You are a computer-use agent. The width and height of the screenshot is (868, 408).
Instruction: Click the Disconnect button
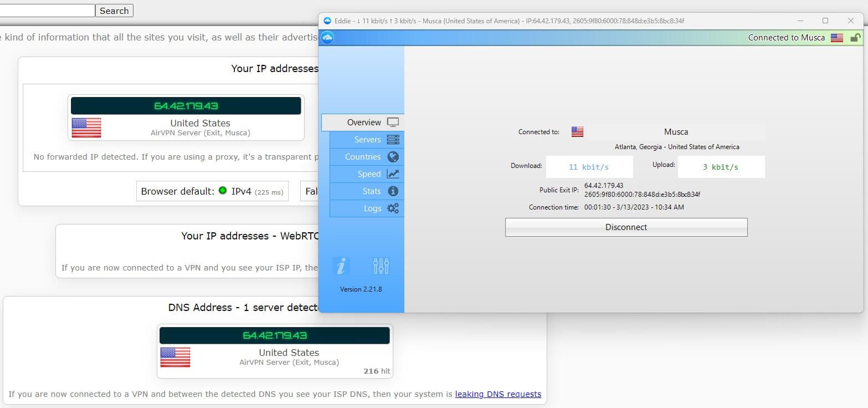pyautogui.click(x=626, y=227)
